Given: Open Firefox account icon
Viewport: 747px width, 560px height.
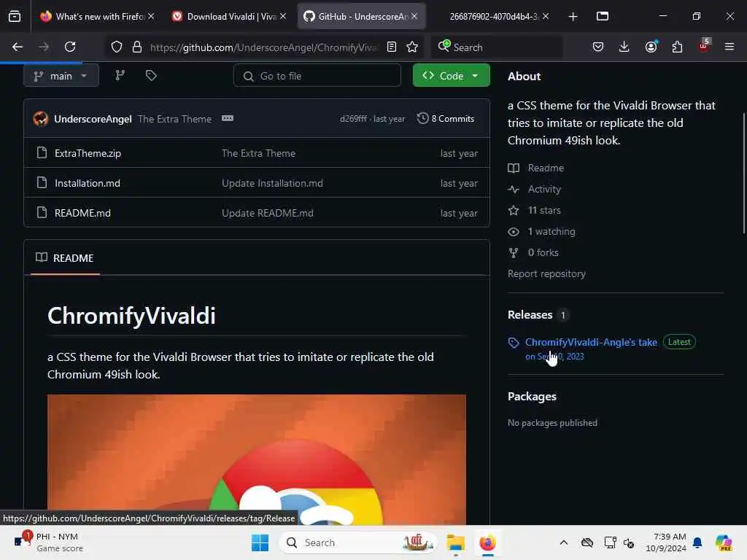Looking at the screenshot, I should tap(651, 47).
